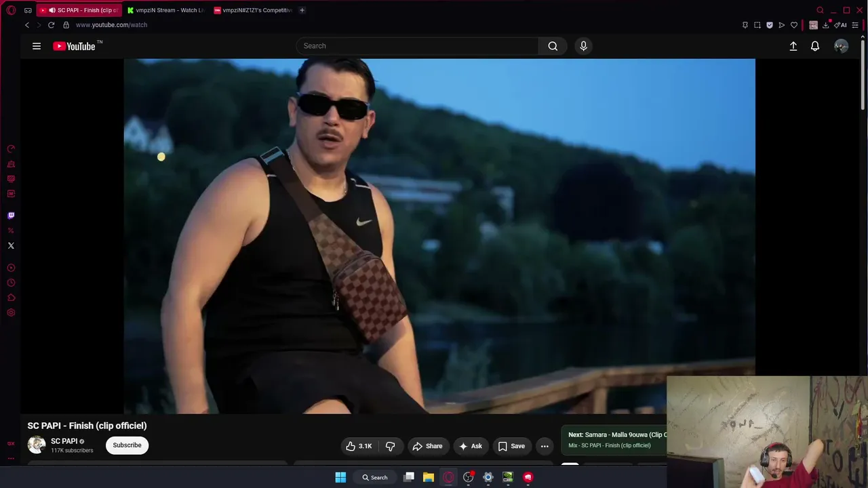Open the Next: Samara - Malla 9ouwa video
Image resolution: width=868 pixels, height=488 pixels.
click(616, 439)
